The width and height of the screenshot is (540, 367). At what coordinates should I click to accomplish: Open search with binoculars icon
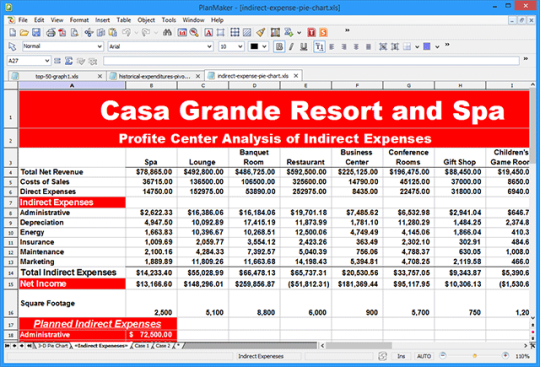click(x=167, y=33)
